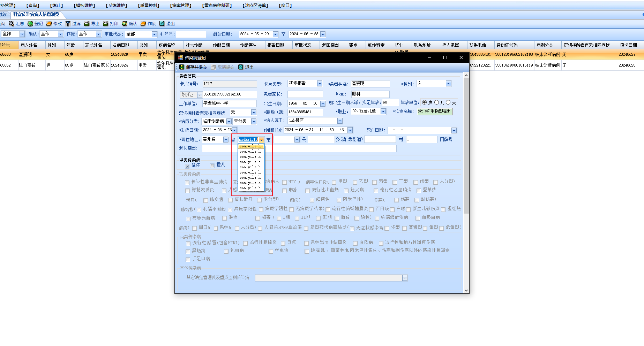Click the 患者姓名 input field
The image size is (644, 346).
click(x=370, y=84)
